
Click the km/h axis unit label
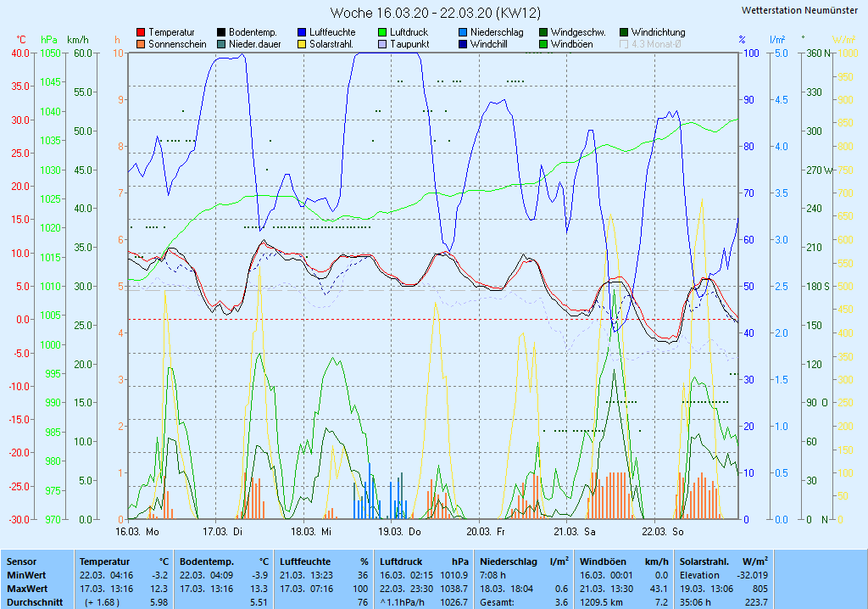pos(77,40)
